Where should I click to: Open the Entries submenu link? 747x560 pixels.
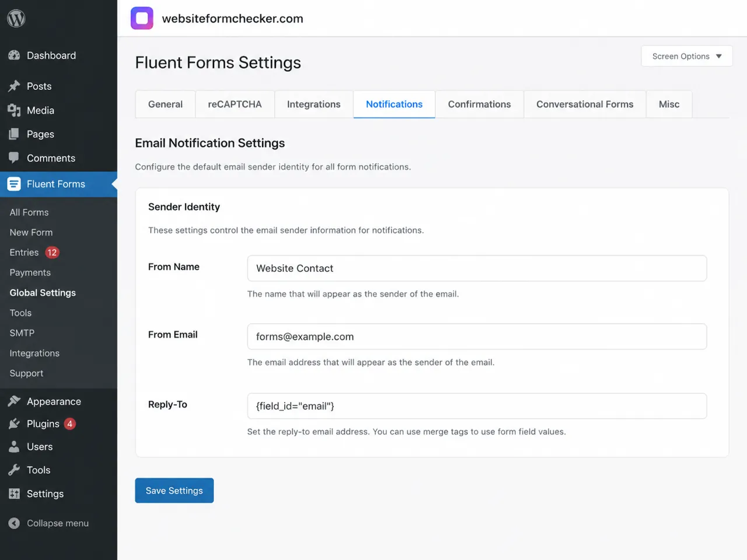[24, 253]
